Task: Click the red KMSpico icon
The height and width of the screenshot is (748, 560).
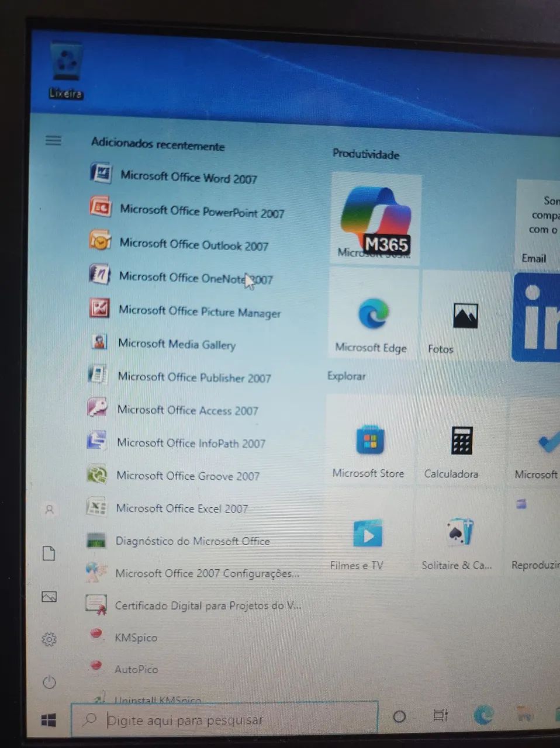Action: [97, 634]
